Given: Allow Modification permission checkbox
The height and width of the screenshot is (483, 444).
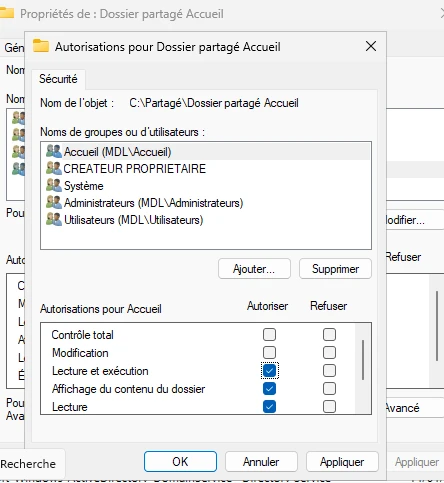Looking at the screenshot, I should tap(269, 352).
